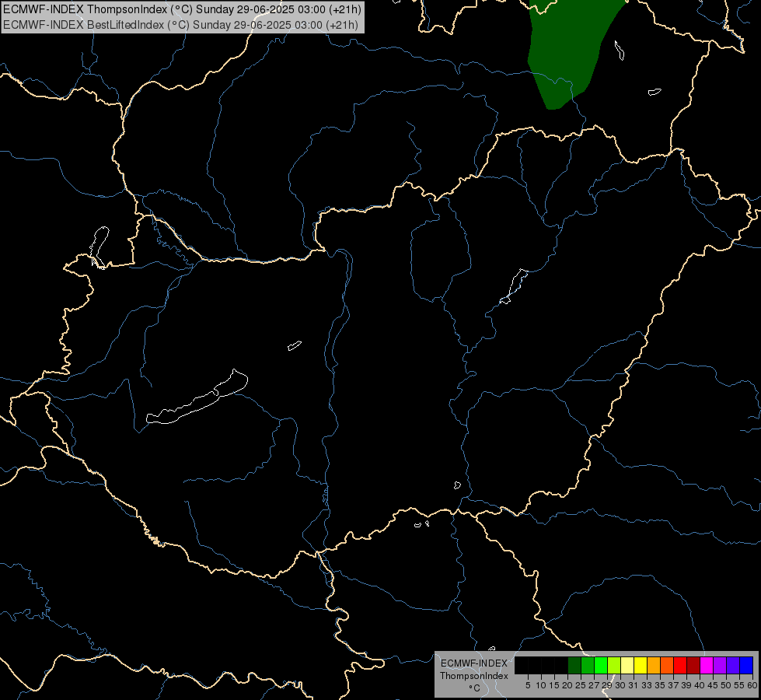761x700 pixels.
Task: Click the small Lake Velence outline
Action: (294, 345)
